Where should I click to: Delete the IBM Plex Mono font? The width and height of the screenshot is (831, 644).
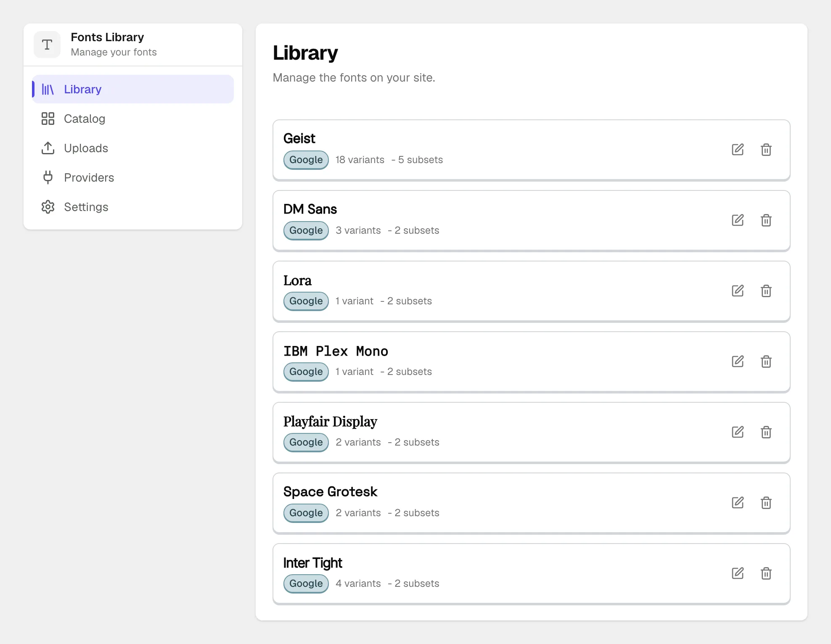click(766, 362)
